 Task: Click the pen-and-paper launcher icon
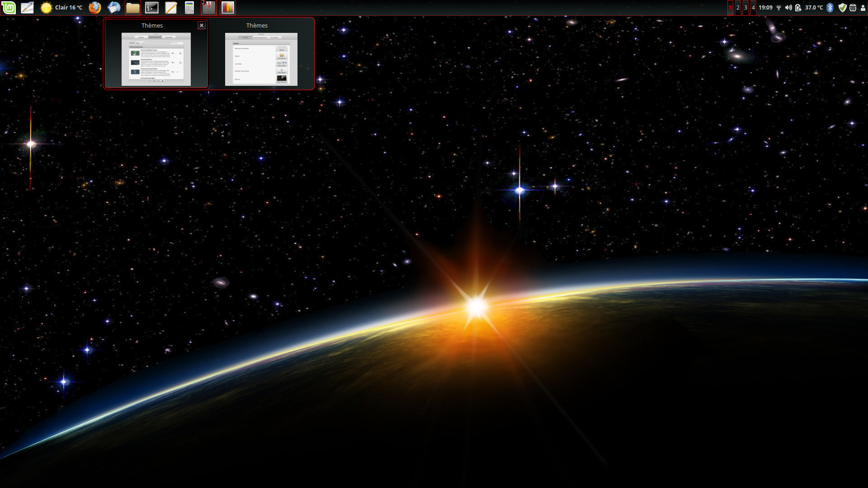(x=27, y=7)
